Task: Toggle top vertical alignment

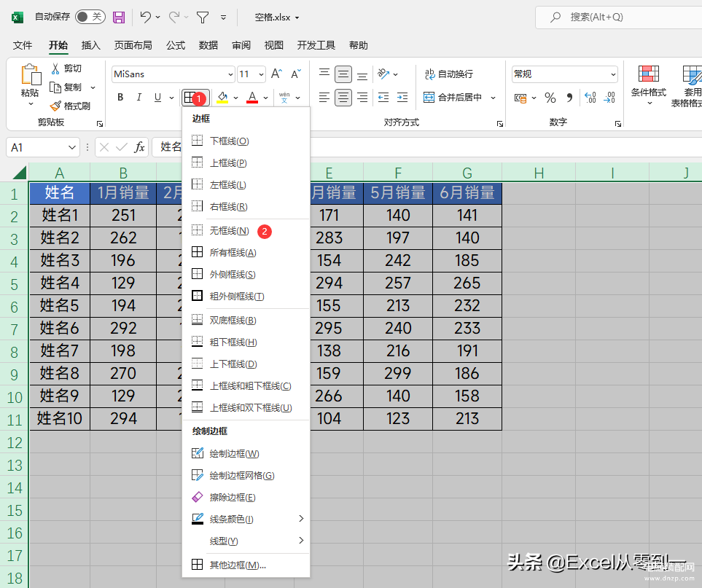Action: [324, 74]
